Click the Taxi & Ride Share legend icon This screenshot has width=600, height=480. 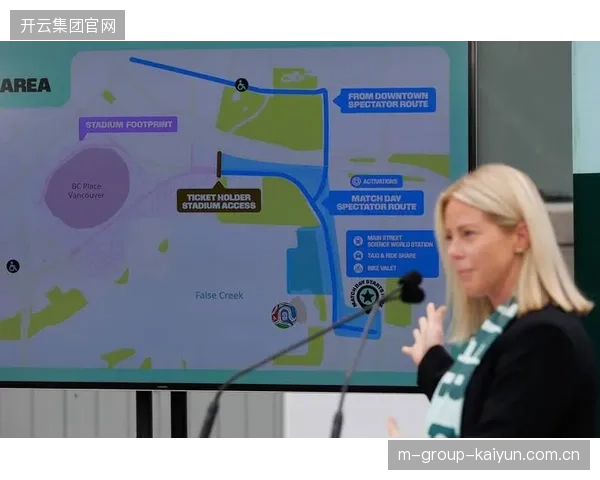click(x=358, y=255)
